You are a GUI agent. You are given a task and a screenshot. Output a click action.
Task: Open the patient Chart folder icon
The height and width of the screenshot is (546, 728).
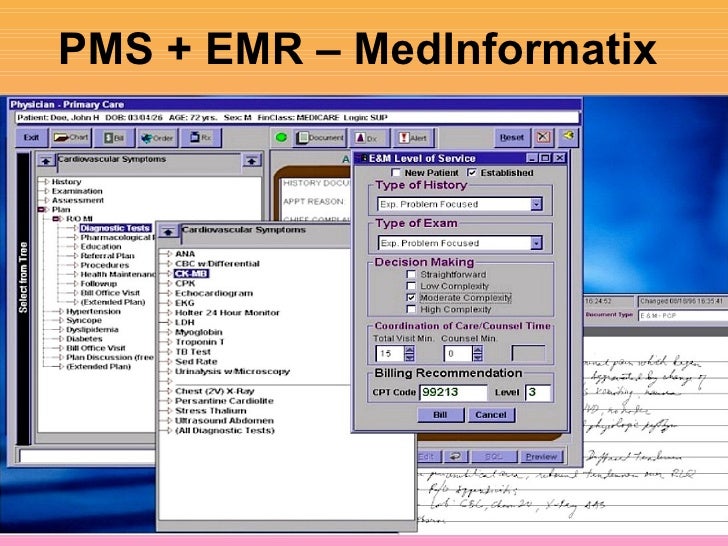[x=71, y=137]
